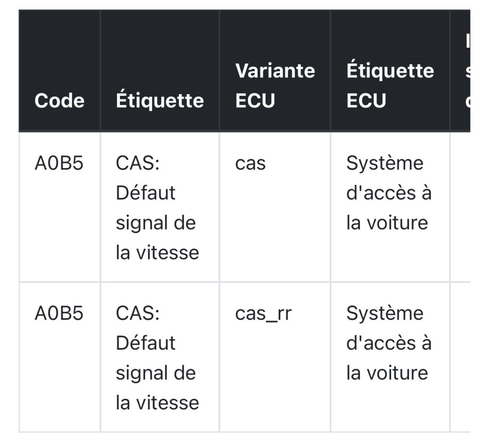Viewport: 489px width, 448px height.
Task: Click the second row's CAS: Défaut signal label
Action: [x=157, y=358]
